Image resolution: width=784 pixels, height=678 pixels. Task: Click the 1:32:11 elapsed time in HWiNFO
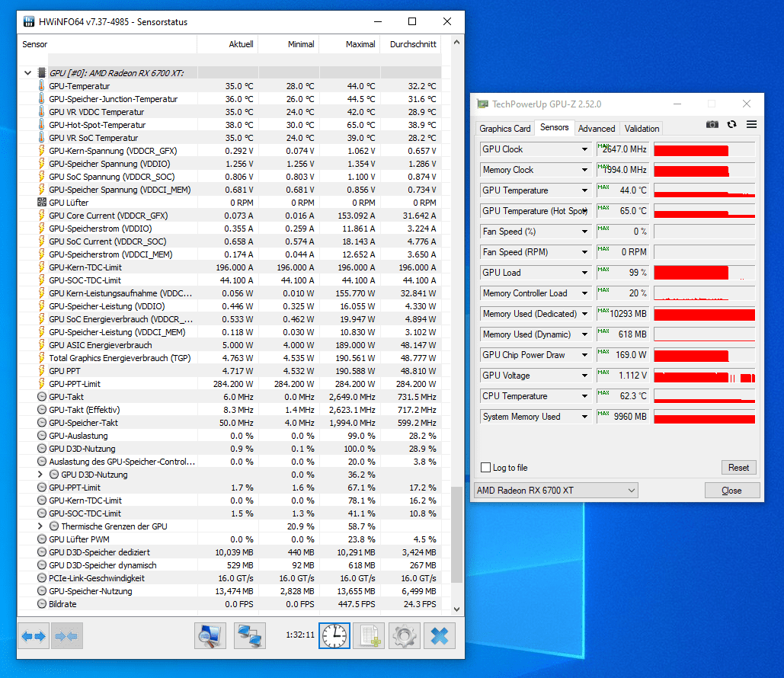pyautogui.click(x=300, y=635)
